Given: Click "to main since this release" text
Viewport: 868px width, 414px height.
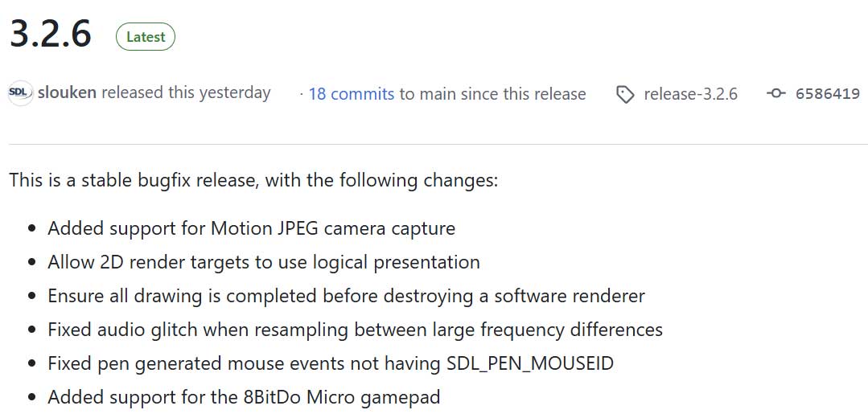Looking at the screenshot, I should click(492, 94).
